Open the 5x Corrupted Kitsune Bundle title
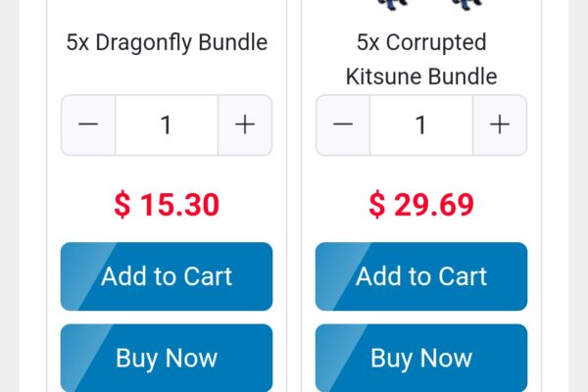The width and height of the screenshot is (588, 392). coord(421,59)
